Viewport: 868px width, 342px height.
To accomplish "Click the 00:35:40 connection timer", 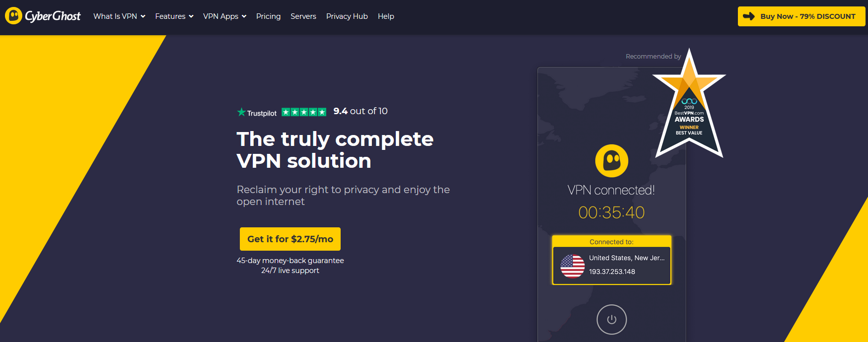I will coord(611,212).
